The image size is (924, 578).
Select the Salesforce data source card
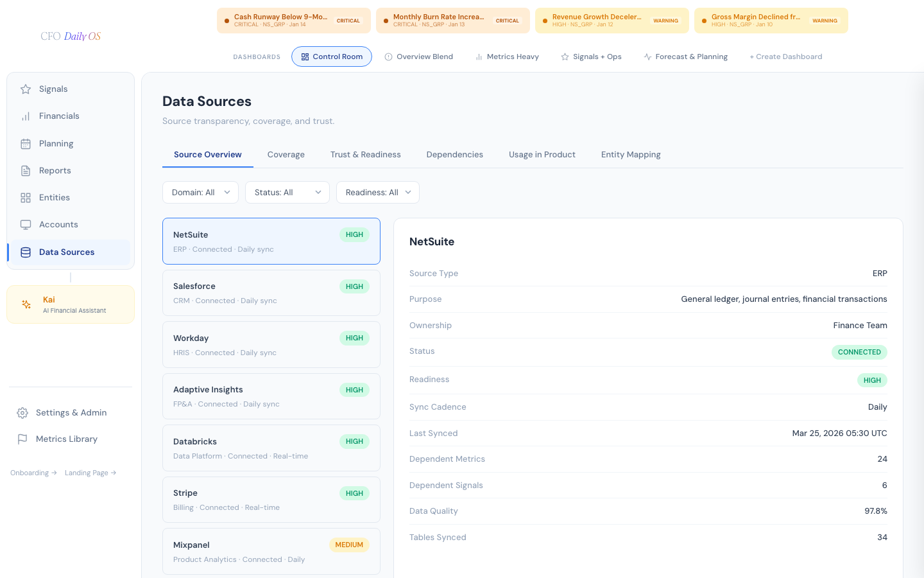(271, 293)
